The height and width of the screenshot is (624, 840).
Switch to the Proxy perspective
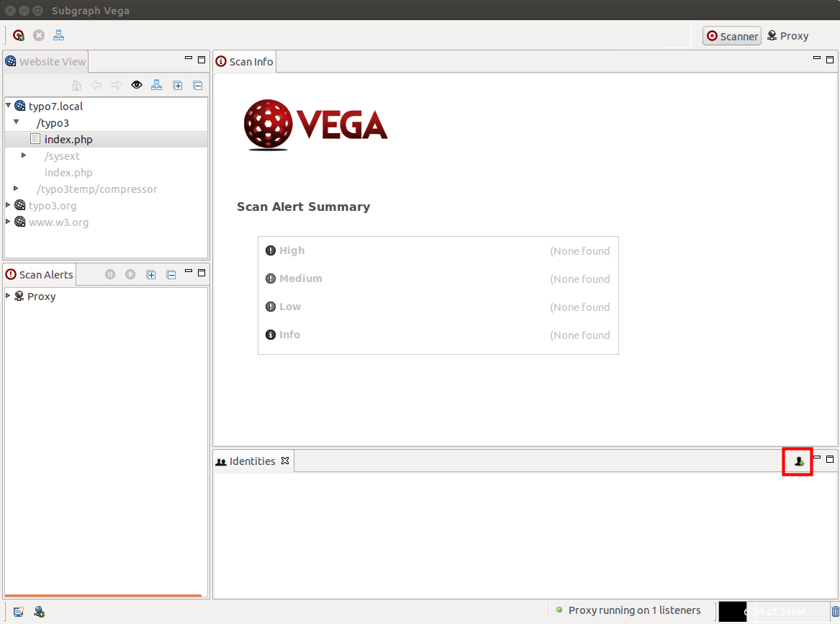click(787, 36)
